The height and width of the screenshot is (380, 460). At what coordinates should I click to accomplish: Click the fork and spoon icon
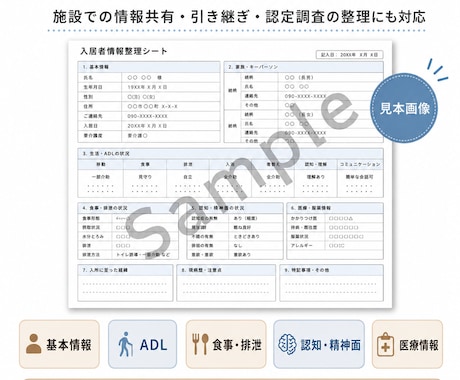(x=200, y=344)
